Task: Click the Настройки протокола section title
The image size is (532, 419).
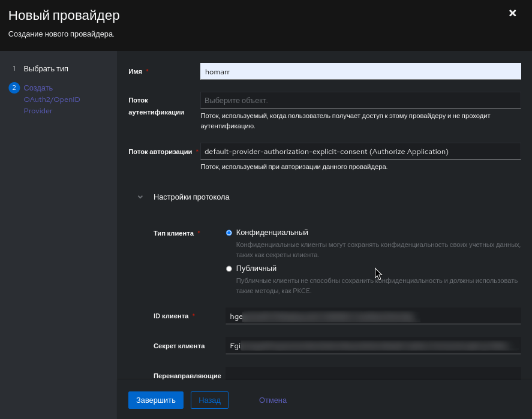Action: click(191, 197)
